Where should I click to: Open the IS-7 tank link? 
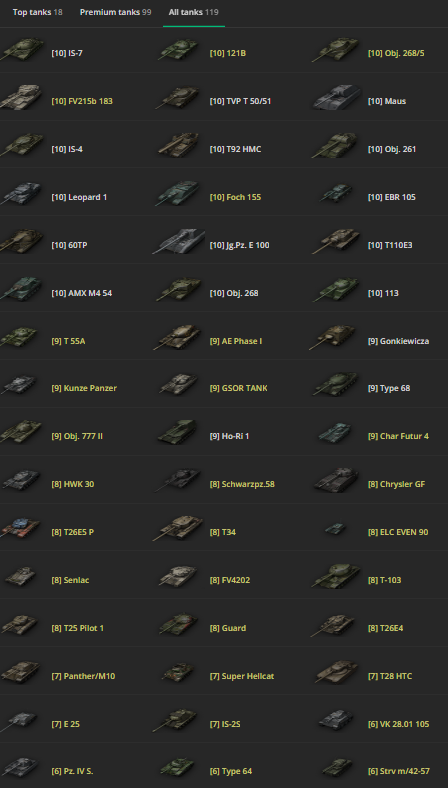point(67,53)
